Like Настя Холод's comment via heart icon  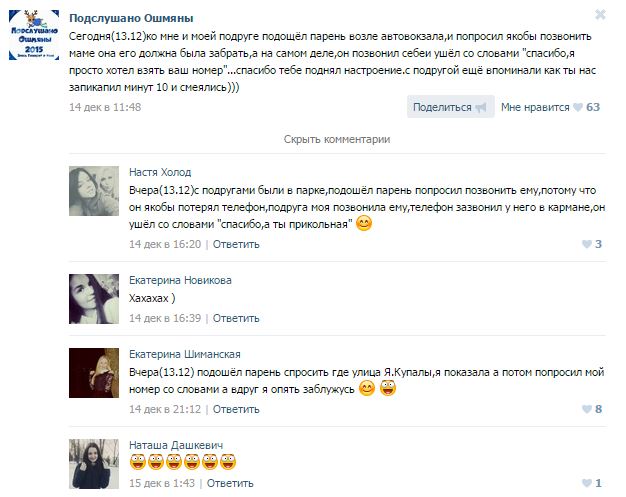(x=586, y=244)
